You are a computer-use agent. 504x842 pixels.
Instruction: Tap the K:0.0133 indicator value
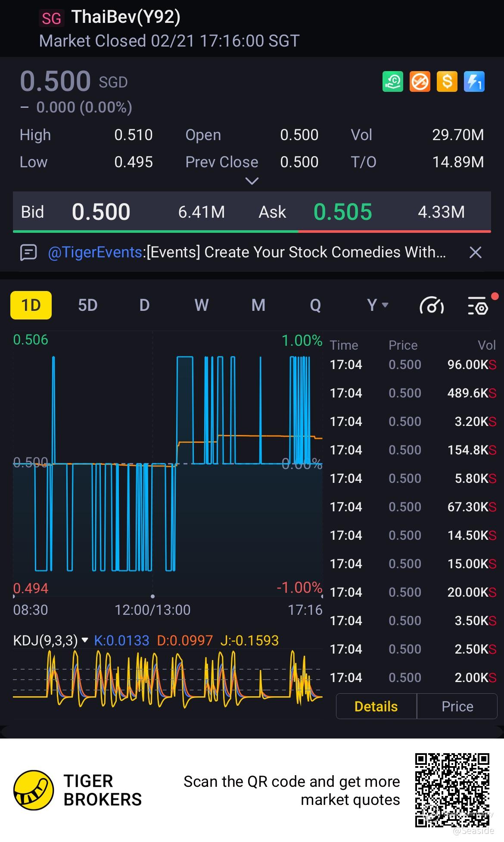(x=121, y=640)
